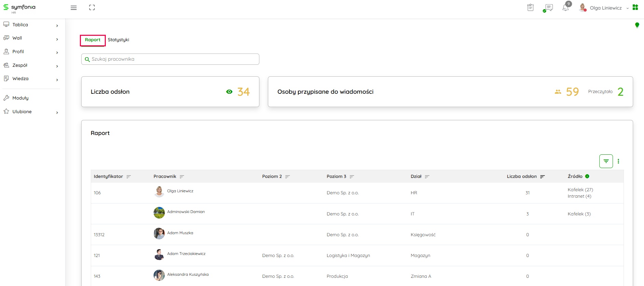Open the green apps grid icon

(x=635, y=7)
